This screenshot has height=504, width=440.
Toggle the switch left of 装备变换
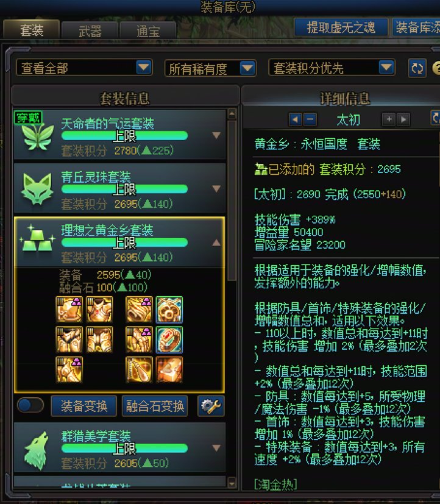coord(30,405)
